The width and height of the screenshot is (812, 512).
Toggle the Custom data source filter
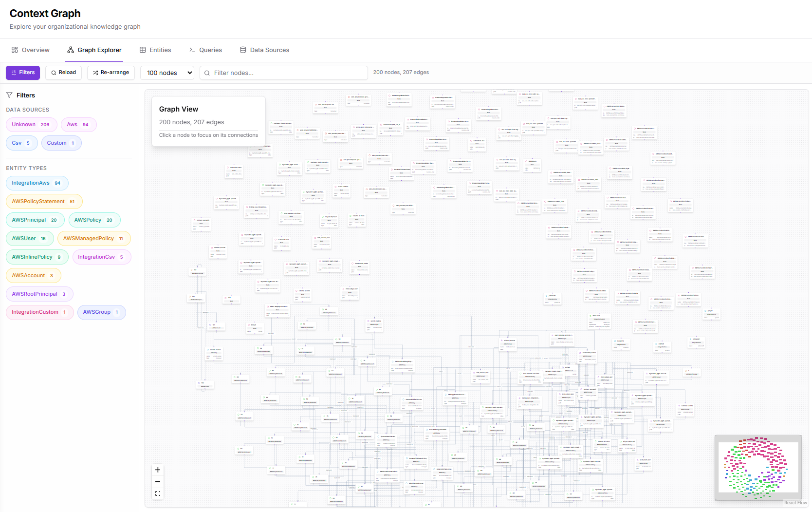point(61,143)
